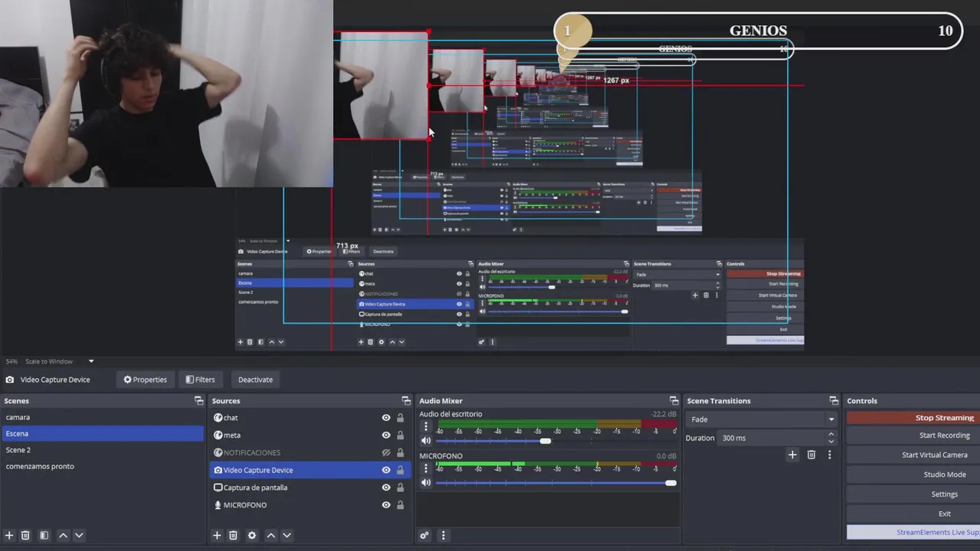Viewport: 980px width, 551px height.
Task: Open source properties gear in Sources toolbar
Action: click(252, 536)
